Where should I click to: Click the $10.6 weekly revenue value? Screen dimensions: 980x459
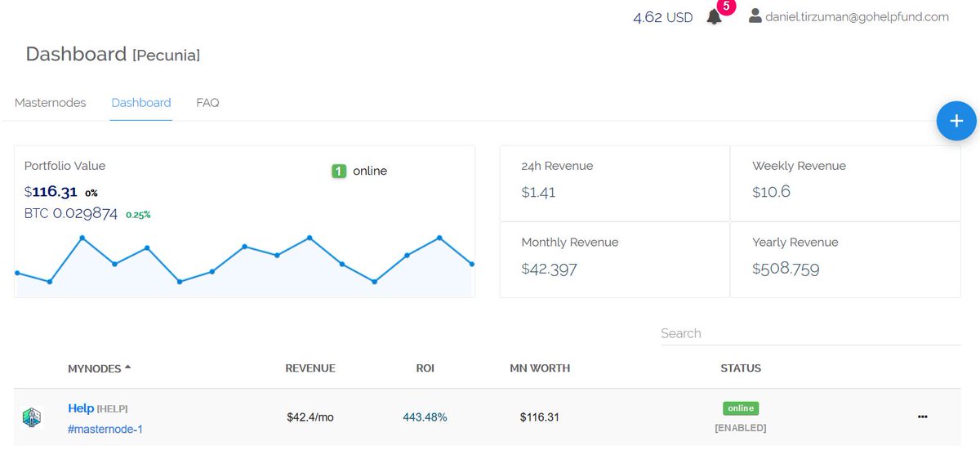[x=771, y=192]
